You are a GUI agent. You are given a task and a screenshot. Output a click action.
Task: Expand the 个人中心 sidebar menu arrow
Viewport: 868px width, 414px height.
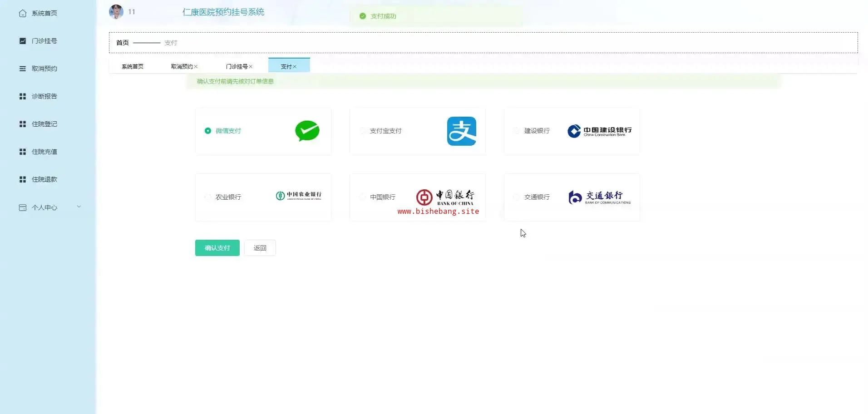point(79,207)
